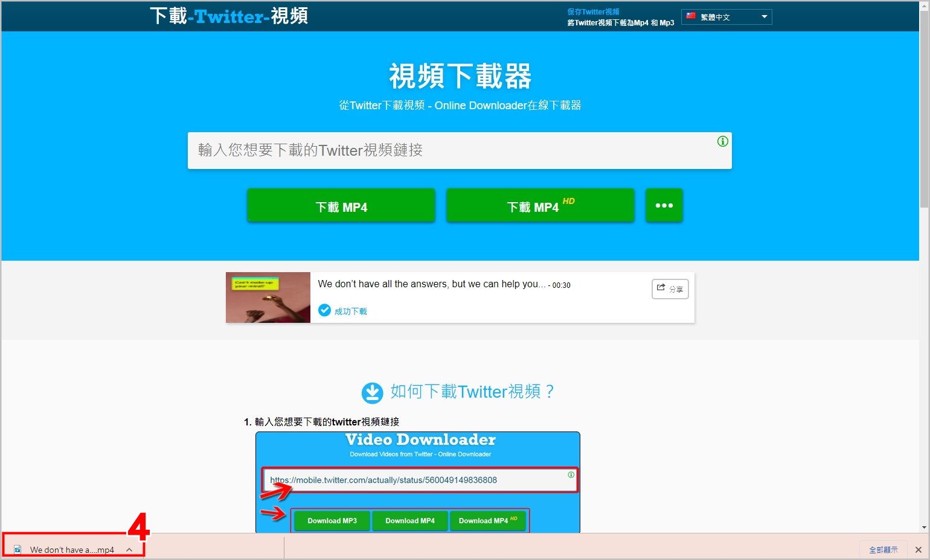Click the 下載-Twitter-視頻 site logo
The image size is (930, 560).
tap(229, 16)
